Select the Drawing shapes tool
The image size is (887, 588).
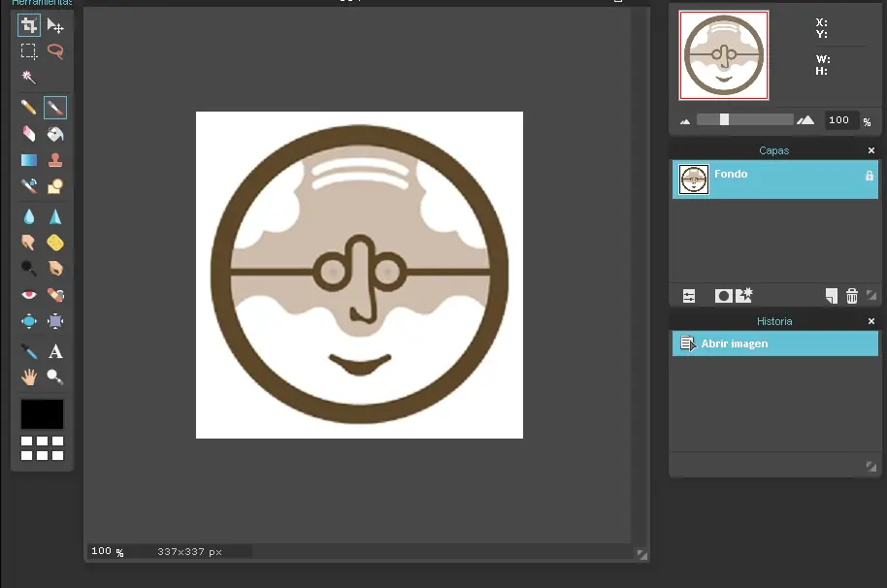point(55,186)
